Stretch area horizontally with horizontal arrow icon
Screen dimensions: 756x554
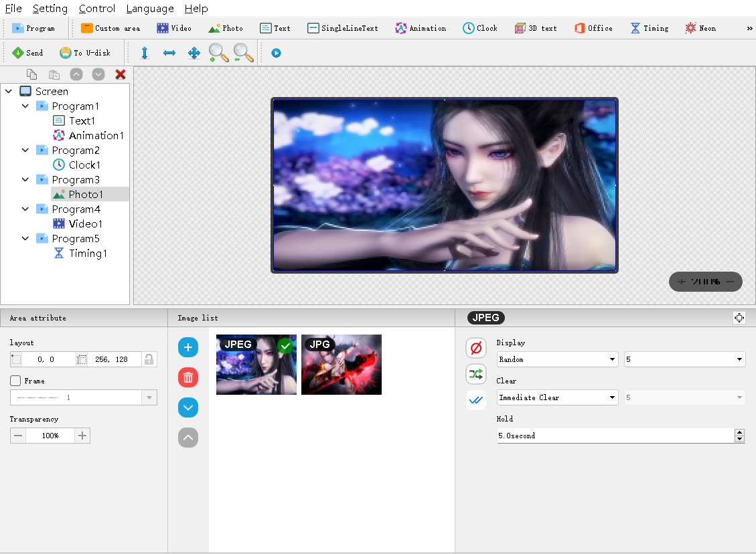coord(169,53)
